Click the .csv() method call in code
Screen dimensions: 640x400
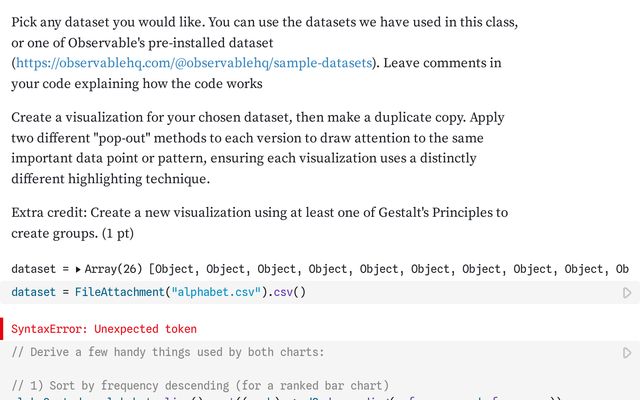pyautogui.click(x=286, y=292)
